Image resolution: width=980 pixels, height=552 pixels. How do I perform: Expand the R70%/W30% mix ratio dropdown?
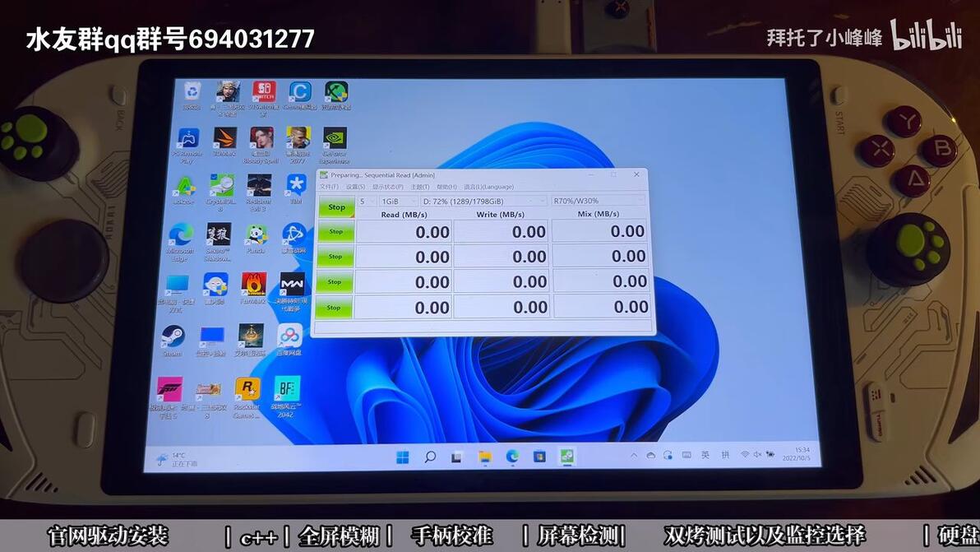599,201
